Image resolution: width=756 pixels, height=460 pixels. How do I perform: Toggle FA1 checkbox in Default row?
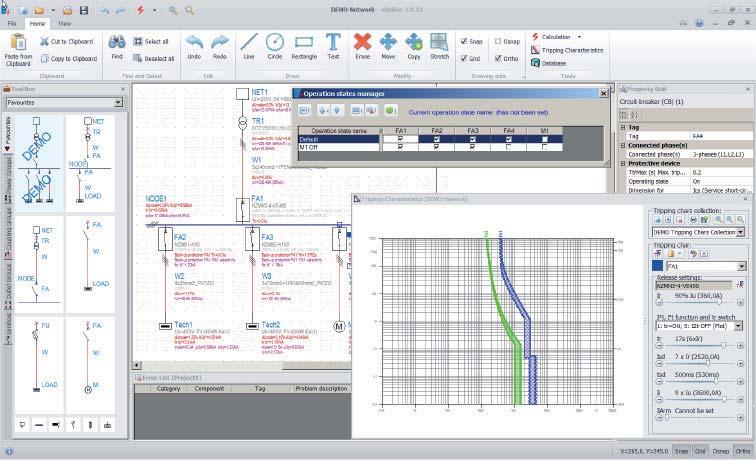tap(400, 139)
